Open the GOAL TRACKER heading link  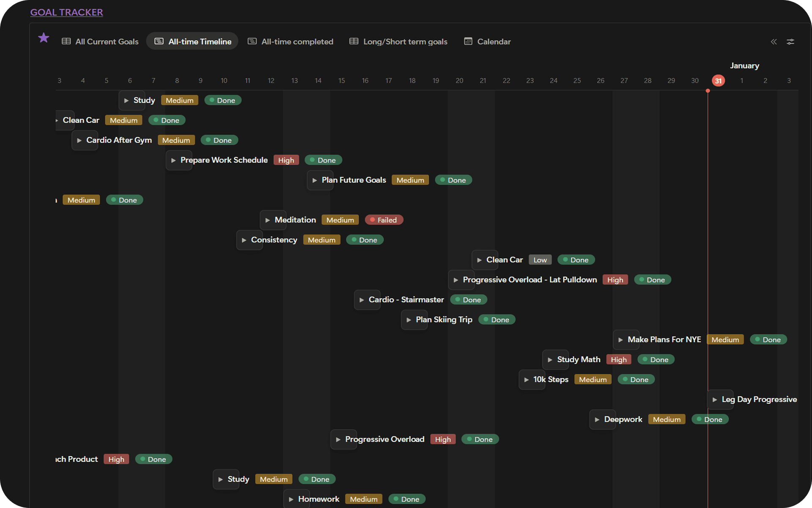pyautogui.click(x=66, y=12)
